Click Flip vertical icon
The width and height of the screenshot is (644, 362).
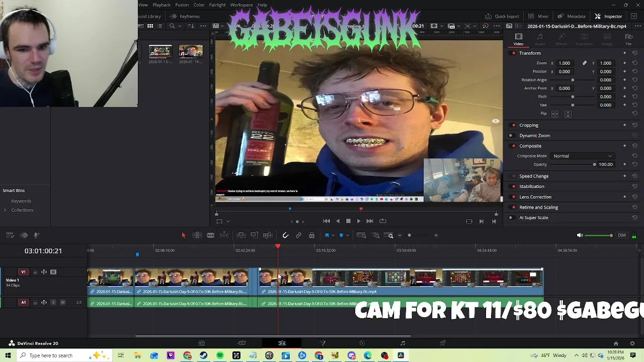tap(568, 114)
